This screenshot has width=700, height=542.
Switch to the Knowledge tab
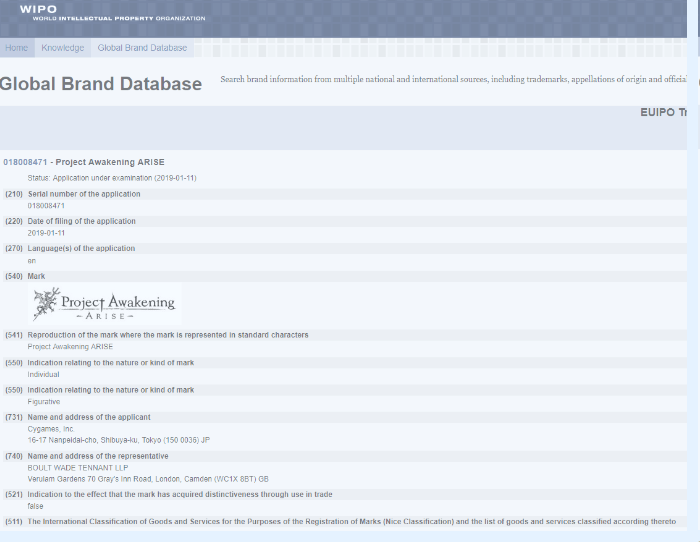point(62,48)
